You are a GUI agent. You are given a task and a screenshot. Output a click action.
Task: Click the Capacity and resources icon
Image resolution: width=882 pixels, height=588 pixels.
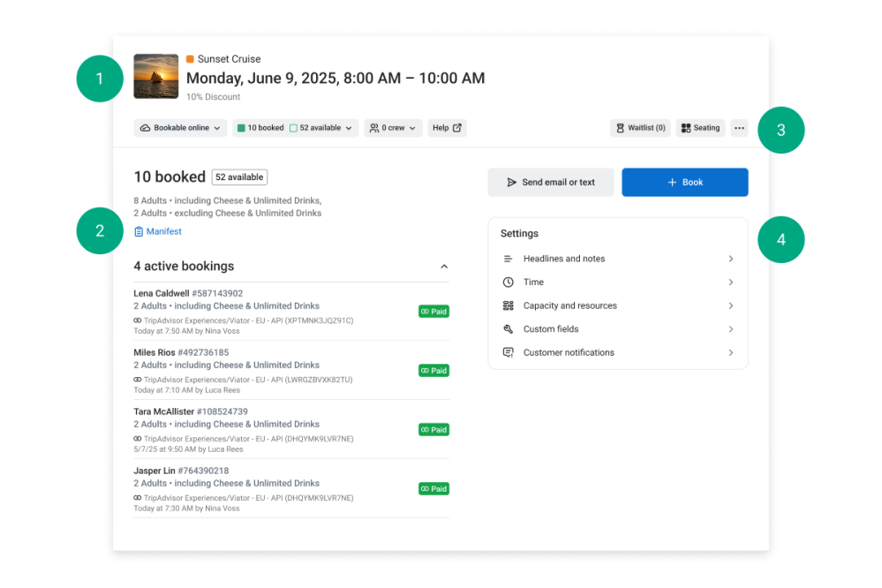pos(508,305)
